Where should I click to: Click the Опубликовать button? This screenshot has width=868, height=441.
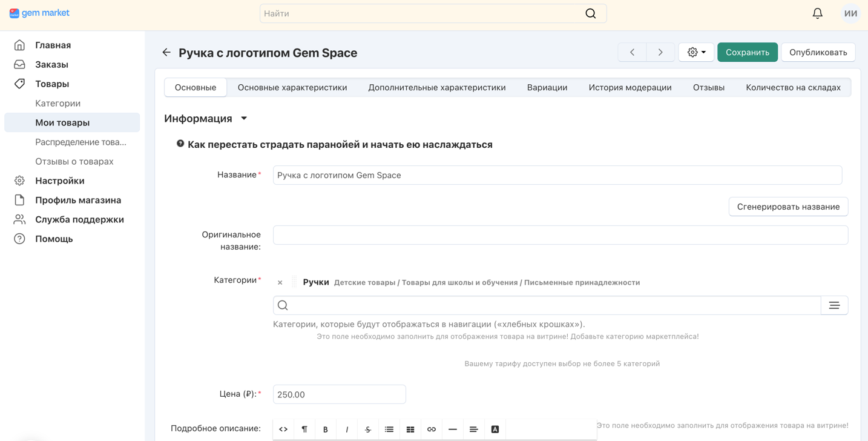[818, 52]
